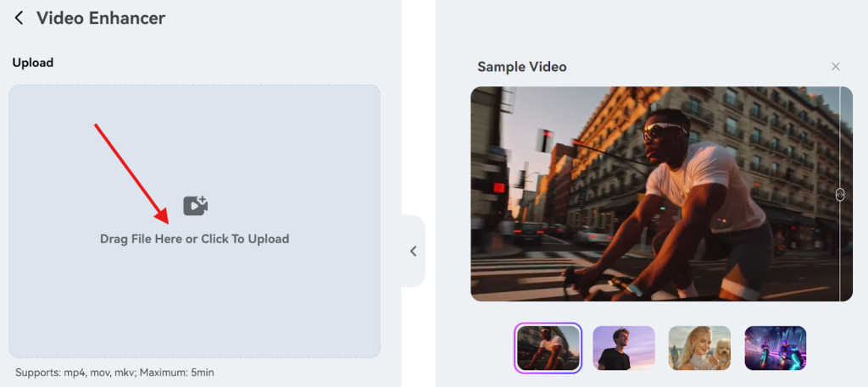Click the before/after comparison slider handle

[840, 194]
